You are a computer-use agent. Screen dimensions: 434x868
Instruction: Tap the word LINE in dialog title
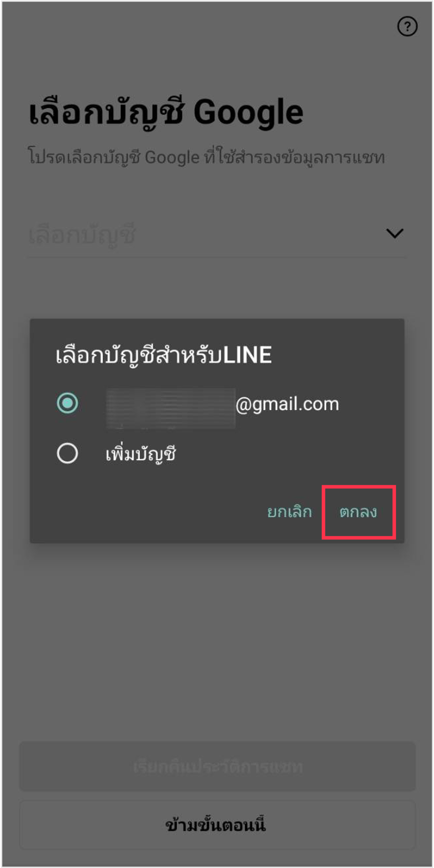point(248,355)
